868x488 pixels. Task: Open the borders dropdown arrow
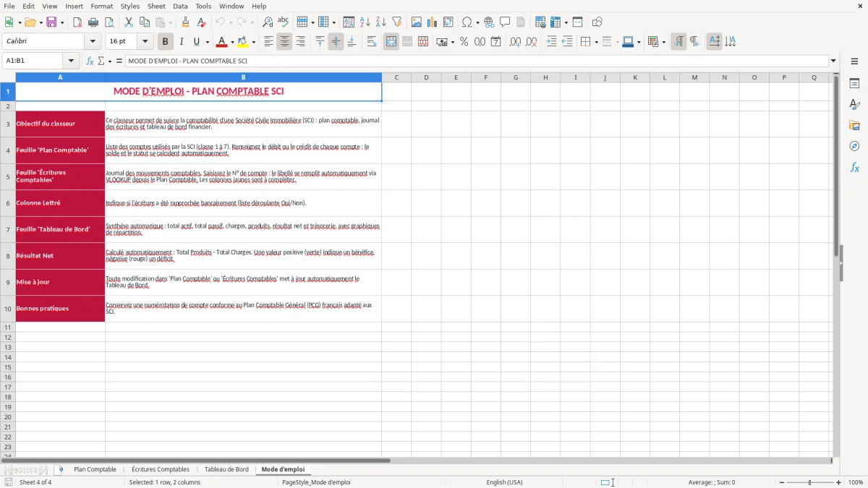click(x=596, y=42)
